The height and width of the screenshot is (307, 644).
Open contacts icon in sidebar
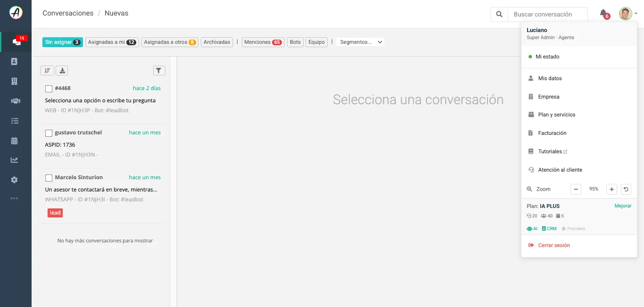coord(14,61)
